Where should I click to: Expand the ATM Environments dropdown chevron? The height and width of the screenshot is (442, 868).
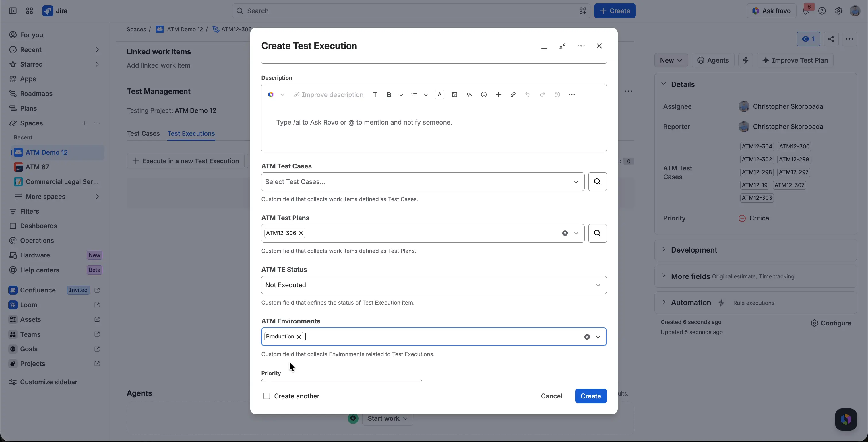598,337
